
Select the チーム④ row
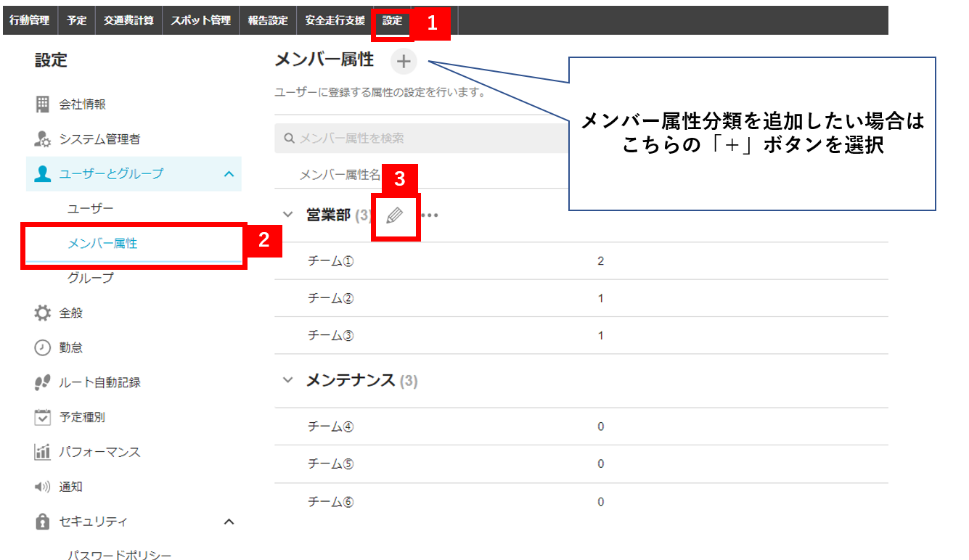click(581, 427)
